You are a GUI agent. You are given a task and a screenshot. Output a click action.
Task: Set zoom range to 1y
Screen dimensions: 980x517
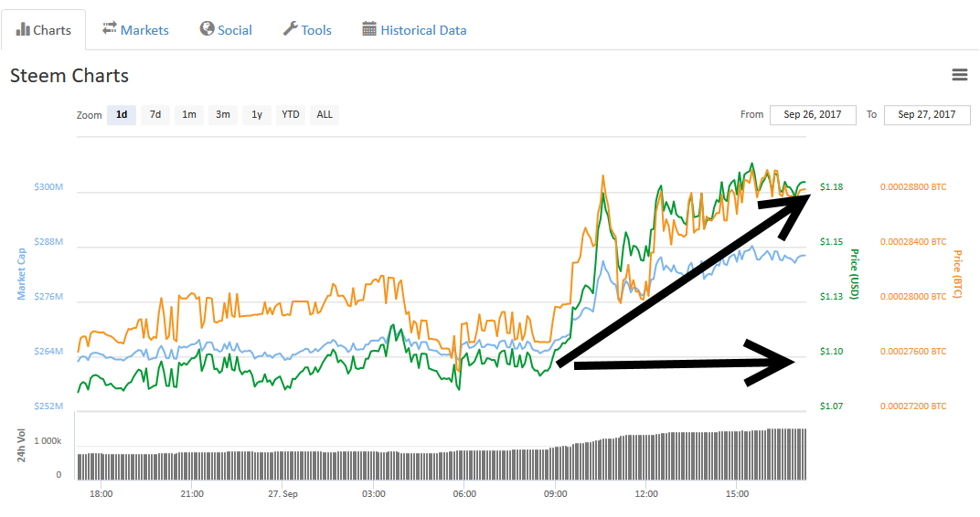click(257, 115)
